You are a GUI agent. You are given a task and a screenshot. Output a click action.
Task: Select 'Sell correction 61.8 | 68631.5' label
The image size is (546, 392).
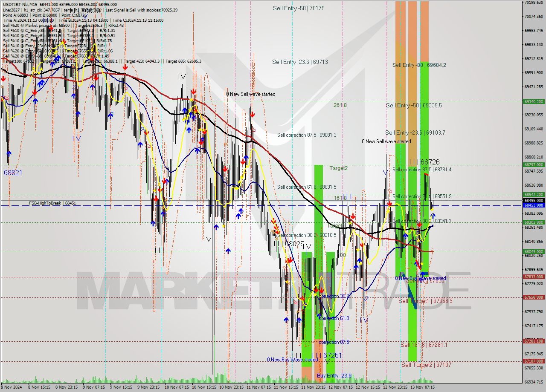(x=307, y=187)
